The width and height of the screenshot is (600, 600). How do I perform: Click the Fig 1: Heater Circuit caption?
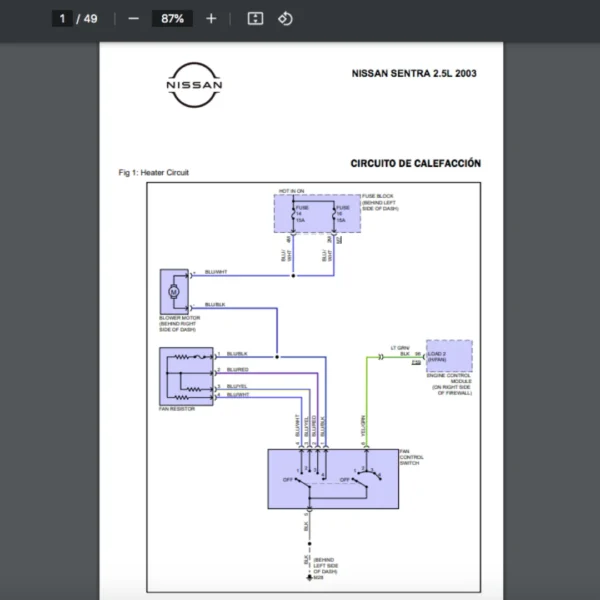pyautogui.click(x=154, y=173)
